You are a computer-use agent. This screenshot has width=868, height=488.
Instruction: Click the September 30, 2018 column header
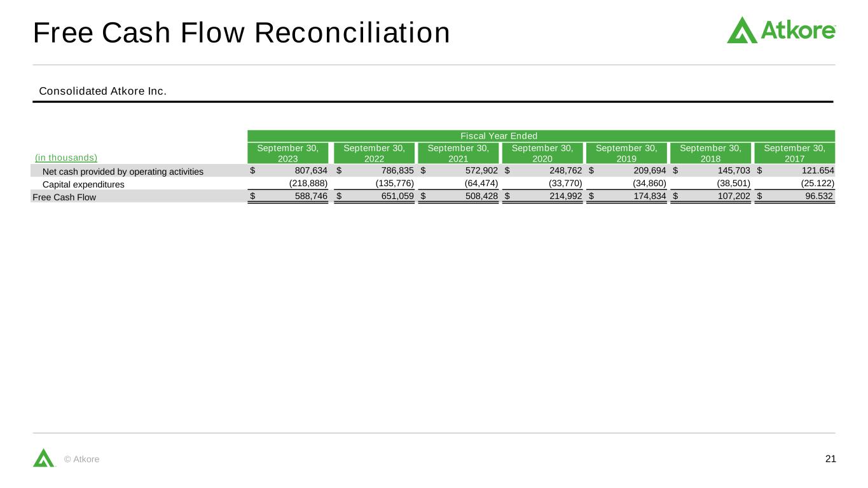point(710,153)
